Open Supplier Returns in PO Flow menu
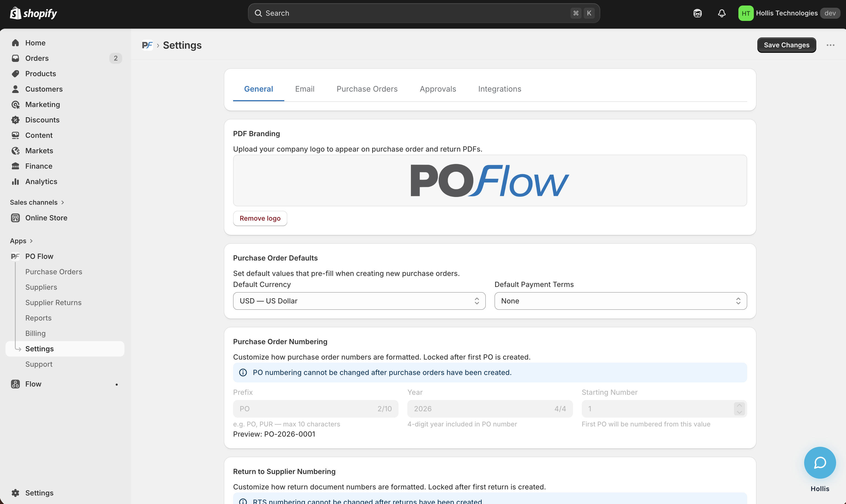The width and height of the screenshot is (846, 504). (x=53, y=303)
